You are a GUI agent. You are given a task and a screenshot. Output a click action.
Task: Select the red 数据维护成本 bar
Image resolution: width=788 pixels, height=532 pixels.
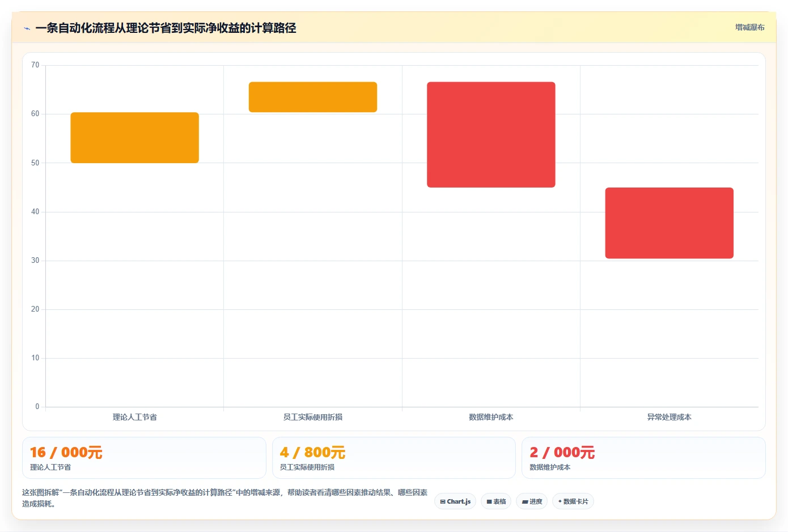pos(491,135)
